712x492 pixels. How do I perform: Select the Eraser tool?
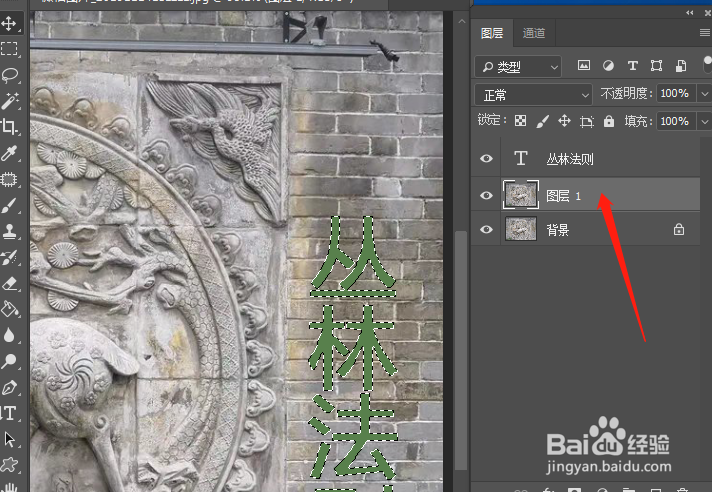coord(9,283)
